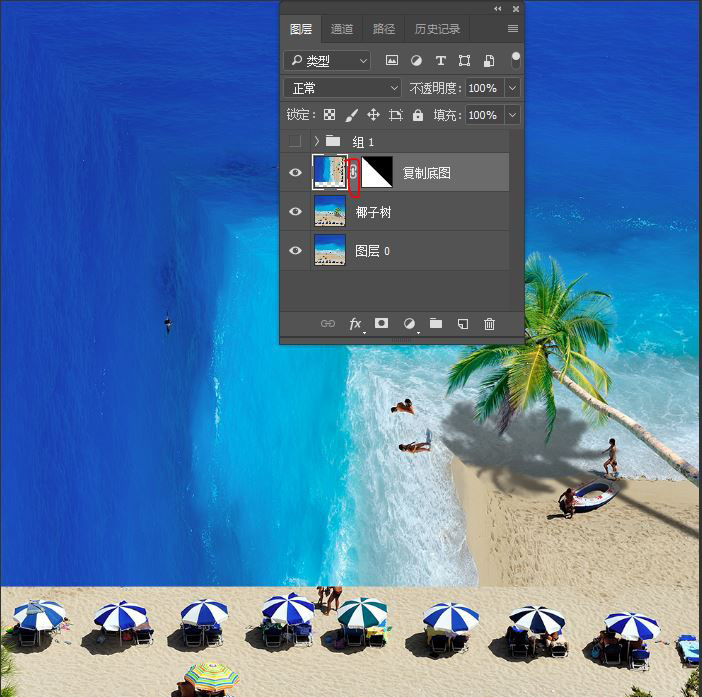Close the layers panel
The height and width of the screenshot is (697, 702).
[x=516, y=9]
